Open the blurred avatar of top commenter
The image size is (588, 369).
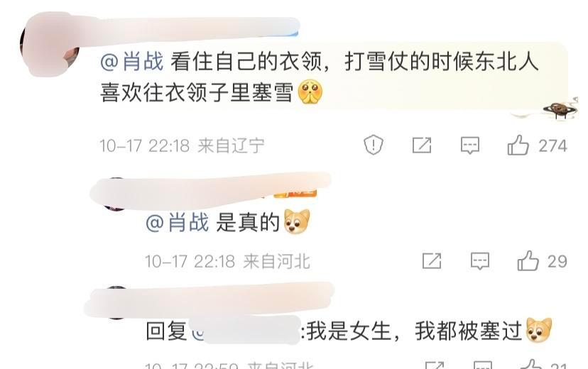click(x=49, y=44)
